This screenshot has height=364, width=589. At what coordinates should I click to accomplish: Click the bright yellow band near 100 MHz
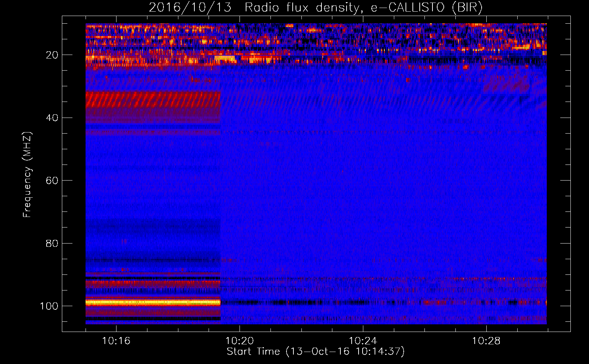[x=153, y=302]
